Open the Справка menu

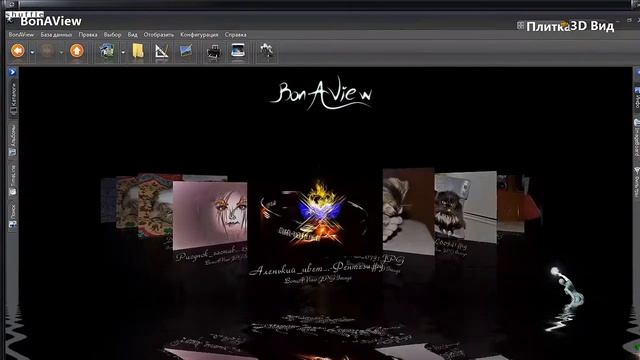click(x=236, y=35)
